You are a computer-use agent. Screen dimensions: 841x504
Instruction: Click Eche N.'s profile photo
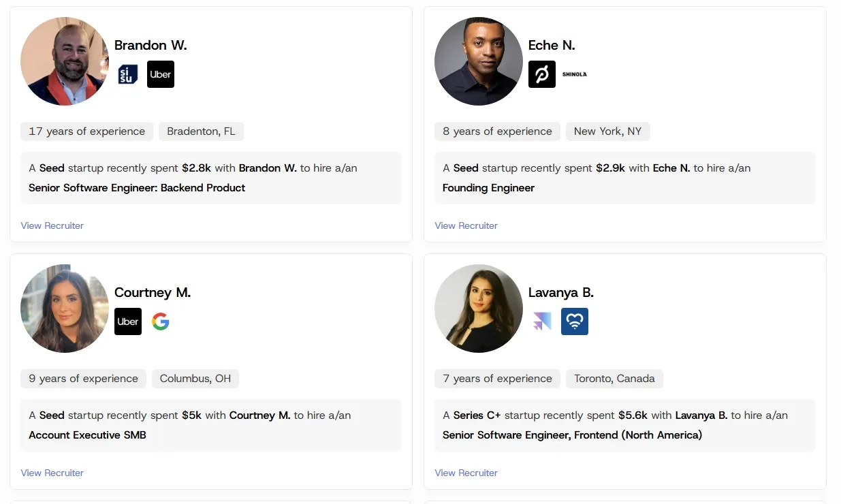479,61
